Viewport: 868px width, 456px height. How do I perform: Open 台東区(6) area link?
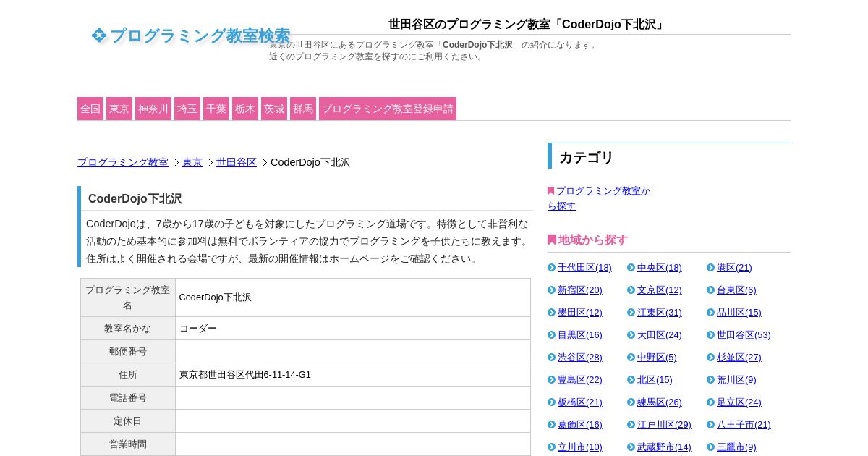tap(736, 290)
